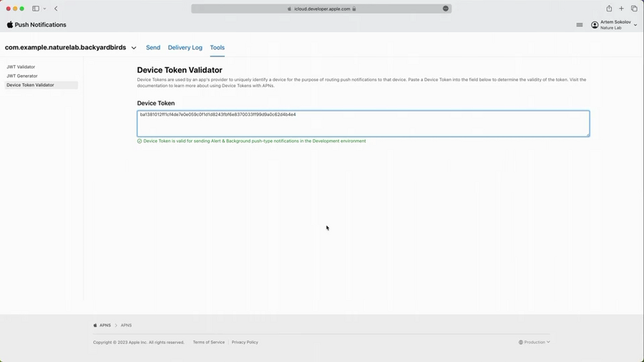Switch to the Send tab
Screen dimensions: 644x362
pyautogui.click(x=153, y=48)
